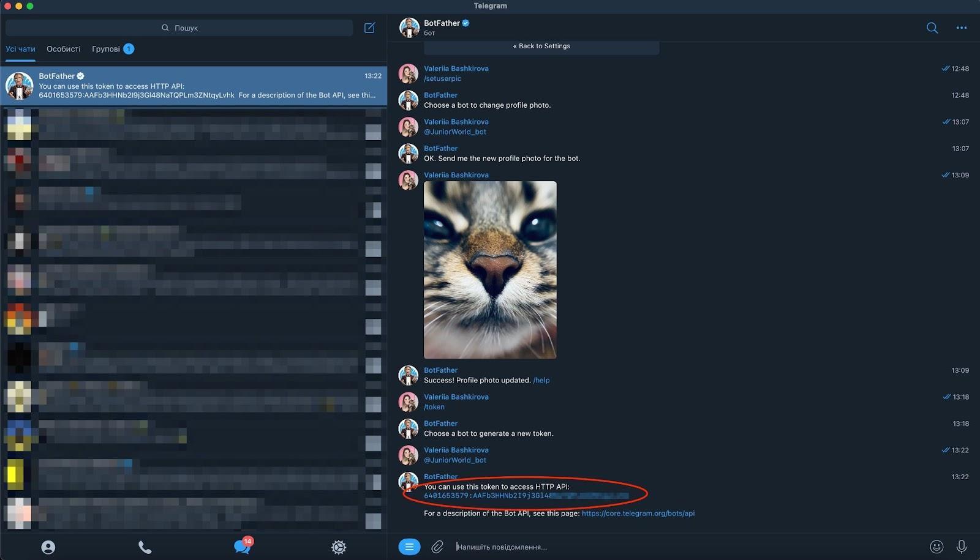The width and height of the screenshot is (980, 560).
Task: Select the Chats icon with 14 unread badge
Action: [241, 547]
